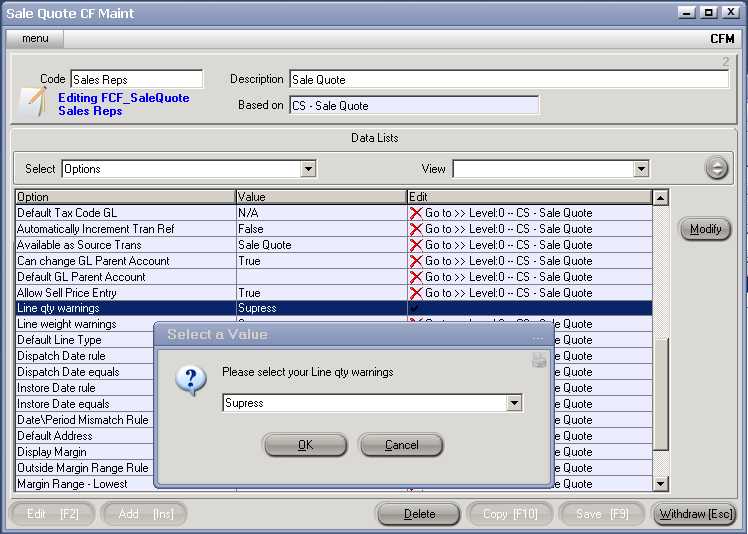This screenshot has width=748, height=534.
Task: Click the scroll up arrow of options list
Action: tap(661, 198)
